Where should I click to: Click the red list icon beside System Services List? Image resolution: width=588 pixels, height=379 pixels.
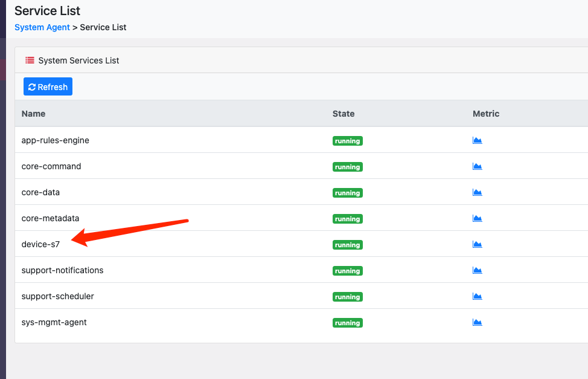pyautogui.click(x=30, y=60)
